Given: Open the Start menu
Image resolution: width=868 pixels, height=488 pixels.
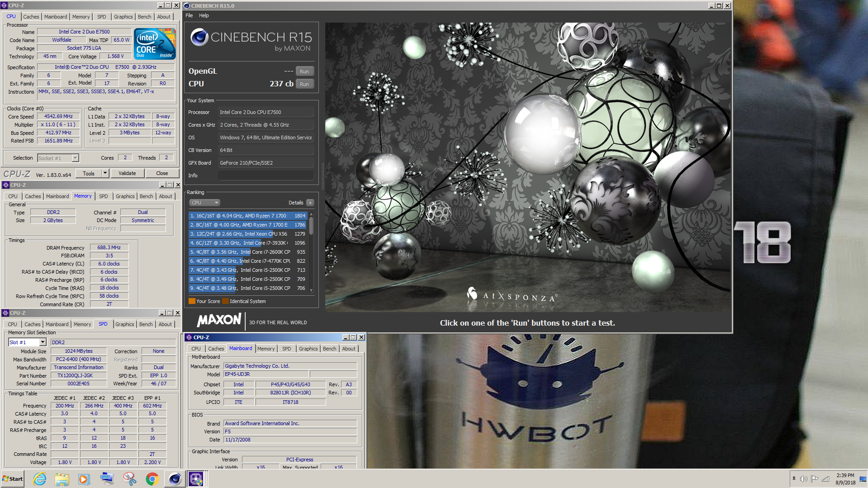Looking at the screenshot, I should [13, 479].
